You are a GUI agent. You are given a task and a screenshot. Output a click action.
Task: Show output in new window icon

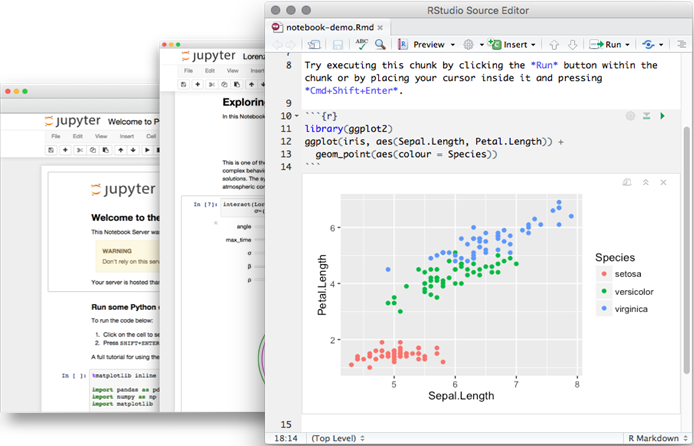pos(627,183)
